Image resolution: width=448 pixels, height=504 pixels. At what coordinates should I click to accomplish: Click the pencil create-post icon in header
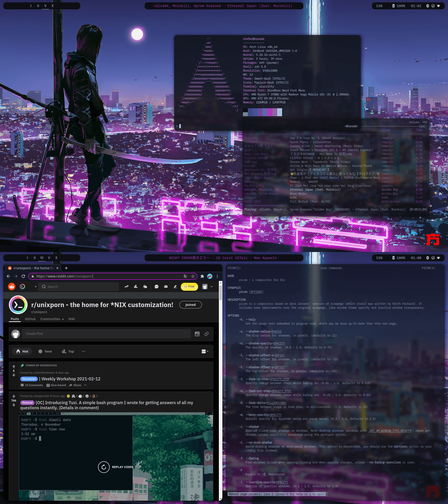pos(175,287)
